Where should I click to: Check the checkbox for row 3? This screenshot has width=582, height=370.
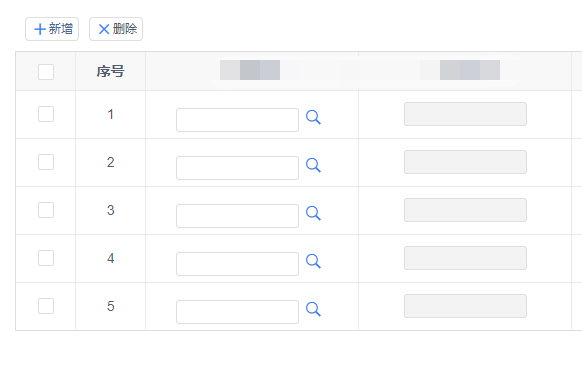[x=46, y=210]
